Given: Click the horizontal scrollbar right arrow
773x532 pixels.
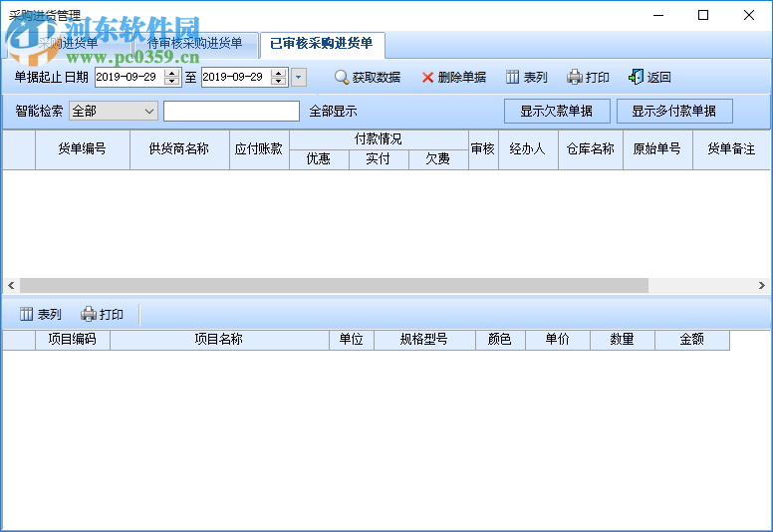Looking at the screenshot, I should (x=762, y=285).
